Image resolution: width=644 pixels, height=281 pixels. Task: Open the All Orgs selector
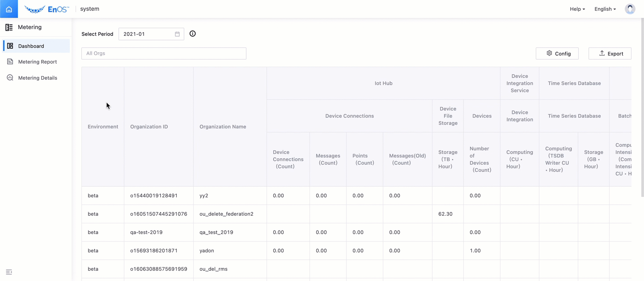point(164,53)
